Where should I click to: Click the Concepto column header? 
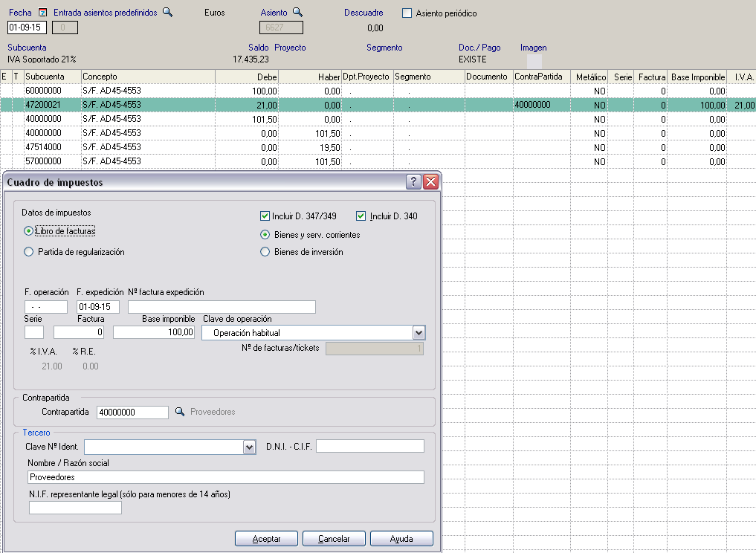(148, 77)
